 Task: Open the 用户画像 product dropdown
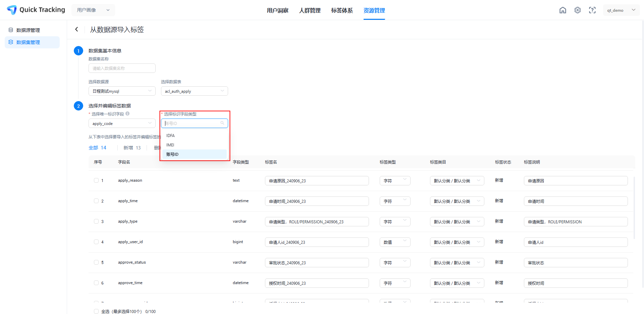pyautogui.click(x=93, y=10)
